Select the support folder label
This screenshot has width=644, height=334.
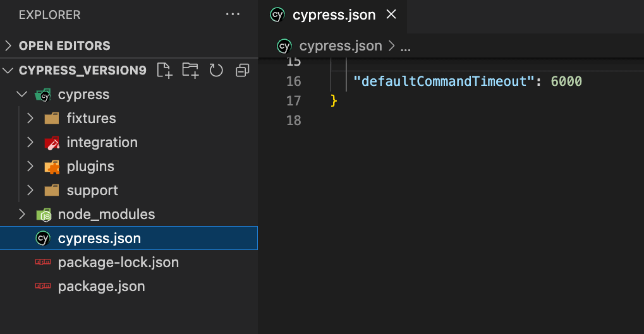point(92,191)
